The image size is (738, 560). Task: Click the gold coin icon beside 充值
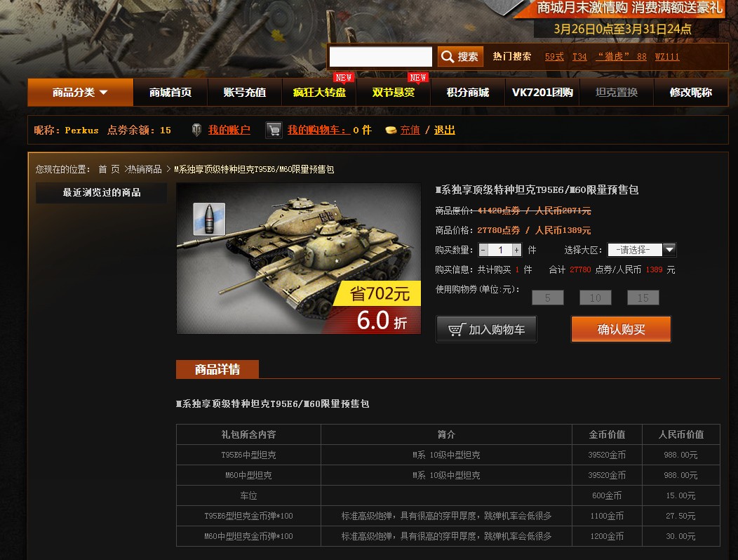pos(391,131)
